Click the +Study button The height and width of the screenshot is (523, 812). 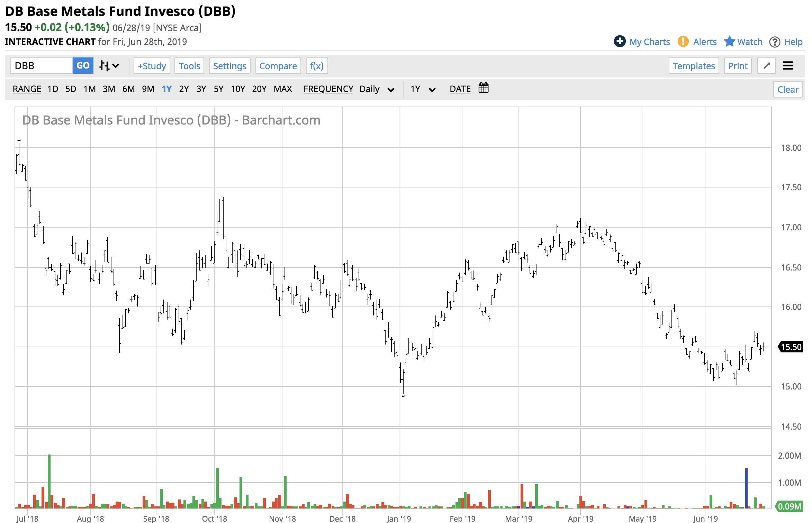coord(152,66)
